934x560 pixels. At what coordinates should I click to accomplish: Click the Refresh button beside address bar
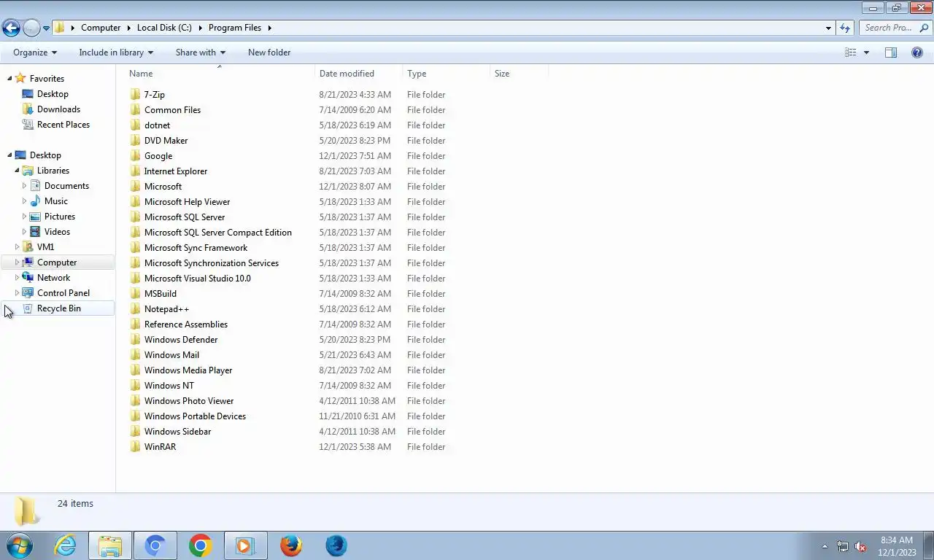[845, 28]
